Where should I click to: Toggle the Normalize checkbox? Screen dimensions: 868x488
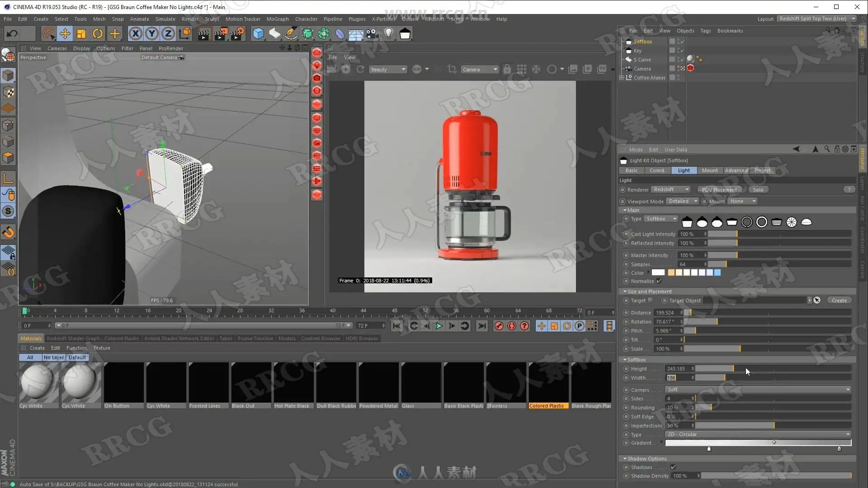tap(659, 281)
